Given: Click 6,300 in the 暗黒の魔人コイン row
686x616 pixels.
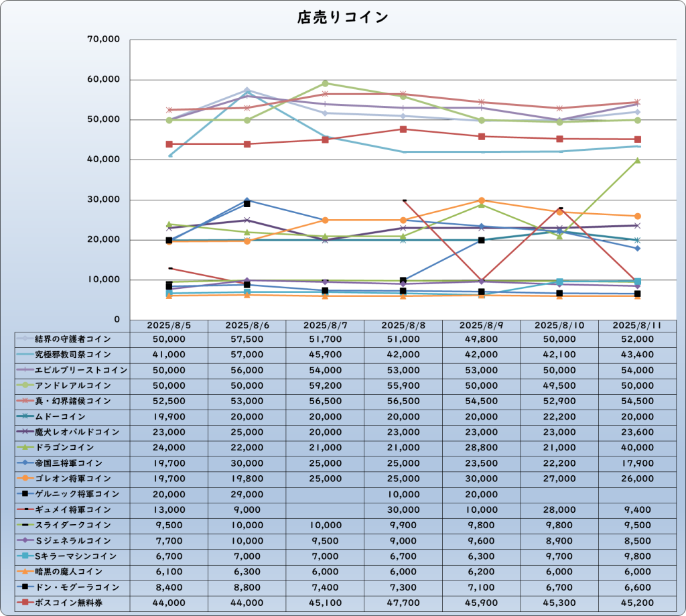Looking at the screenshot, I should pos(247,572).
